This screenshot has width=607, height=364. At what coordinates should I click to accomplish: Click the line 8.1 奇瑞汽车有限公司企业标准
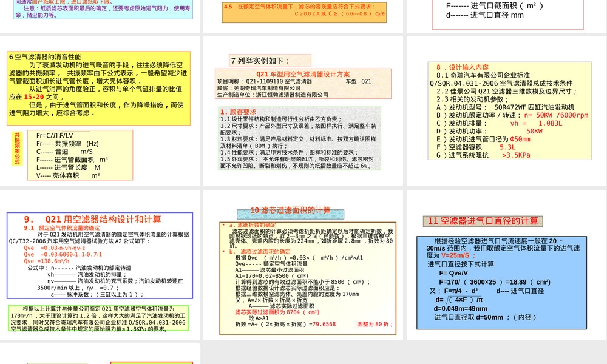tap(483, 75)
